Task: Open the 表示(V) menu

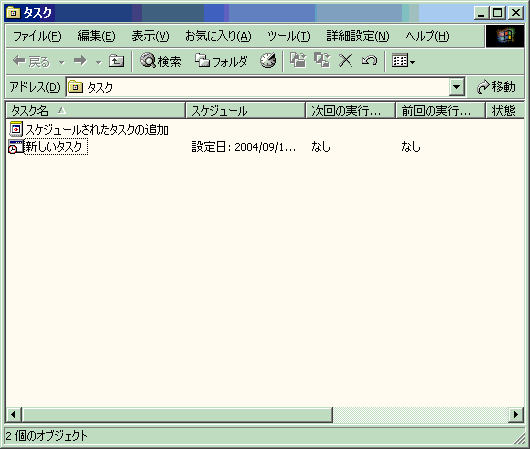Action: (151, 36)
